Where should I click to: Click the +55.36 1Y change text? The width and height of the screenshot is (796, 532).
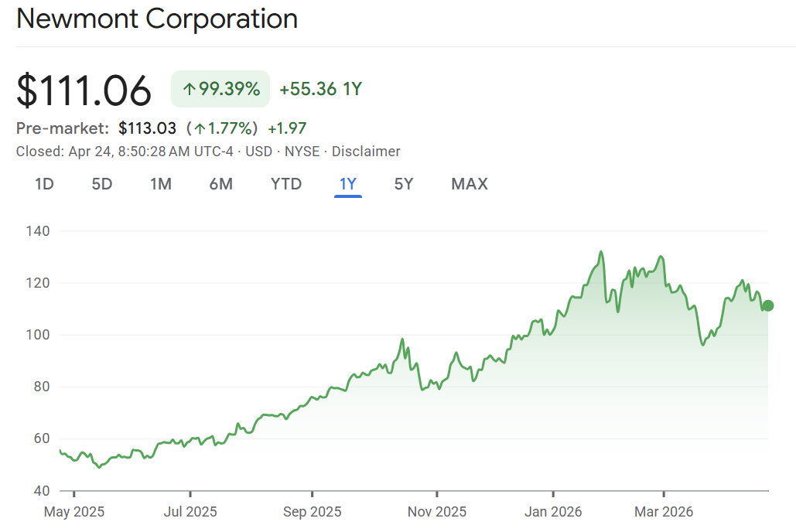(320, 89)
